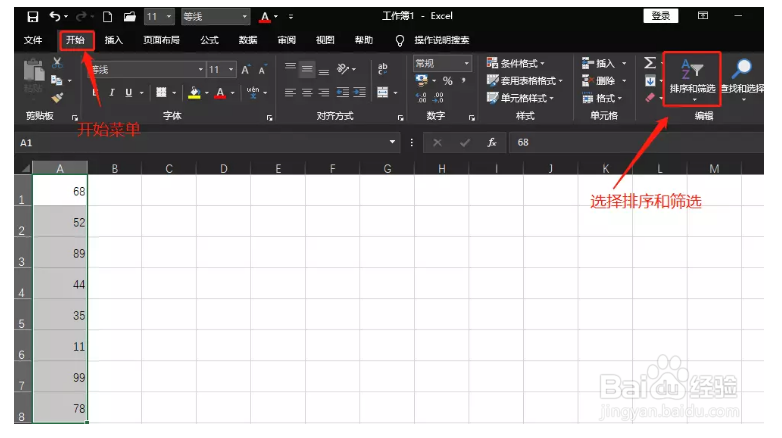
Task: Click the formula bar showing 68
Action: click(x=636, y=143)
